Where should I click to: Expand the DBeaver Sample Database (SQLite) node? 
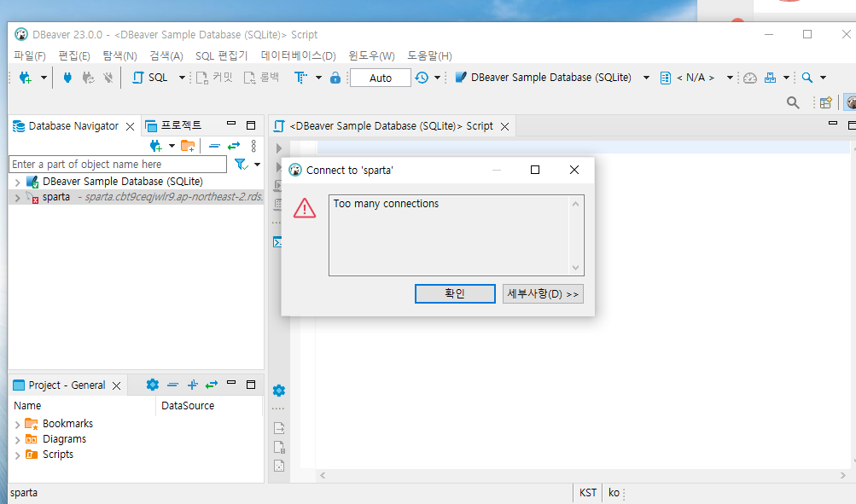tap(17, 182)
